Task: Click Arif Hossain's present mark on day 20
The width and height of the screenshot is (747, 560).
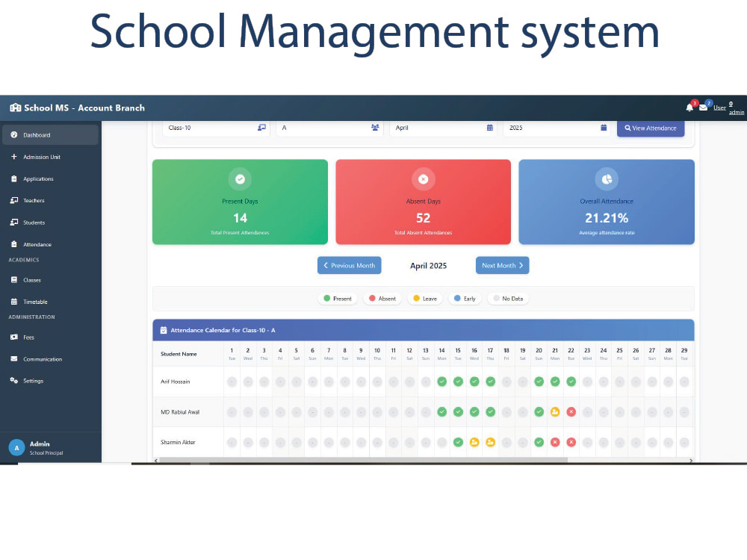Action: pyautogui.click(x=539, y=382)
